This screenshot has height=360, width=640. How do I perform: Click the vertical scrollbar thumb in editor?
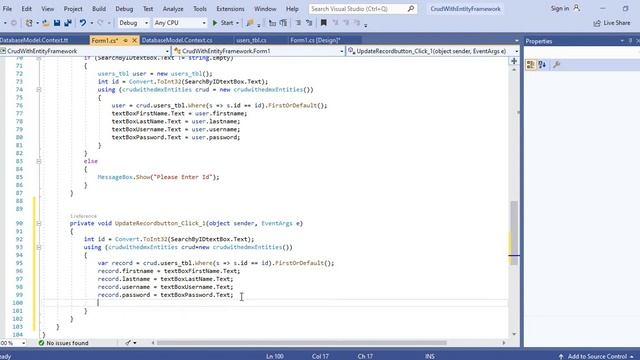514,233
